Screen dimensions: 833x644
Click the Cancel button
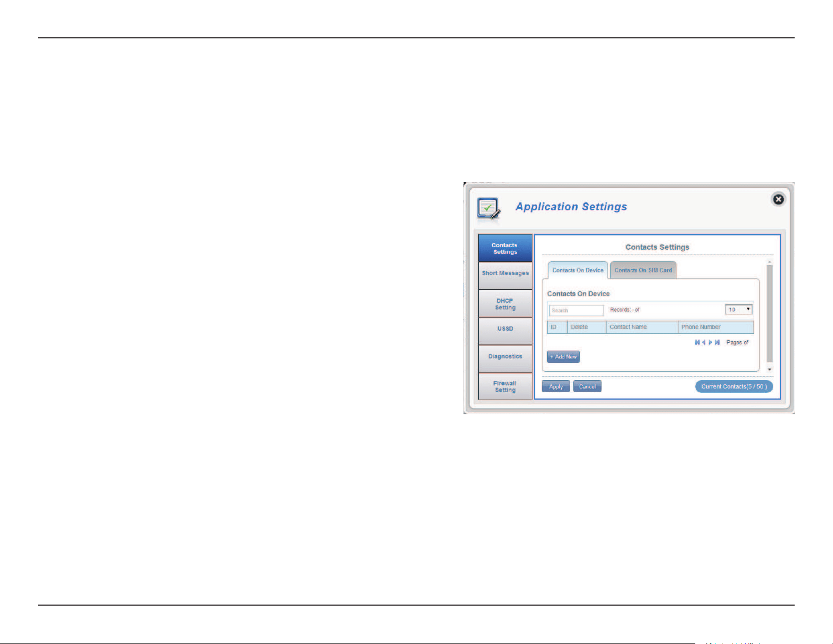pyautogui.click(x=588, y=386)
